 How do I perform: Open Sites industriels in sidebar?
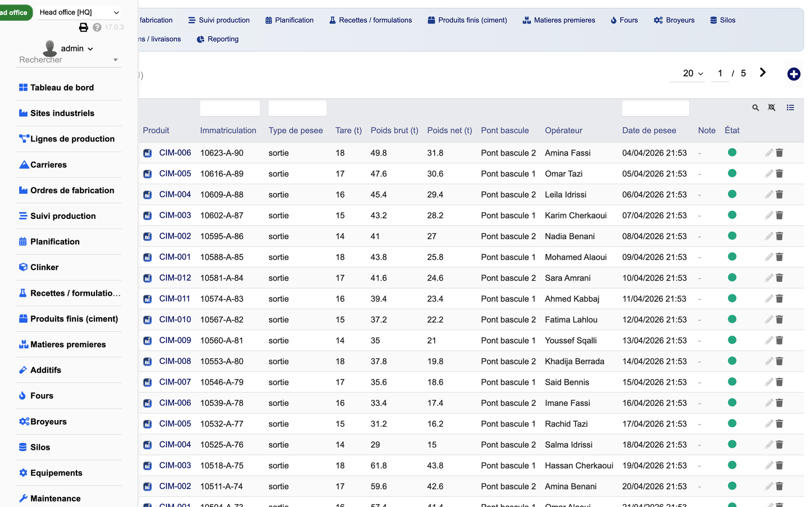point(62,113)
